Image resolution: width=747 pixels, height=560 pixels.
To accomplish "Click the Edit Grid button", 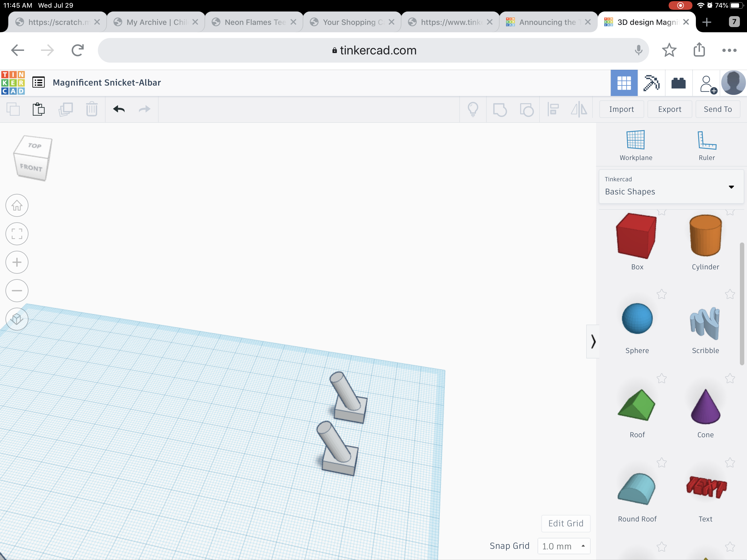I will coord(566,523).
